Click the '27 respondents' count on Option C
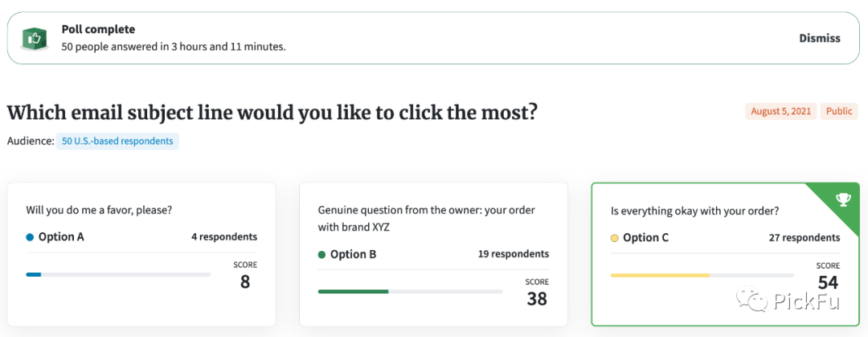 click(x=805, y=238)
